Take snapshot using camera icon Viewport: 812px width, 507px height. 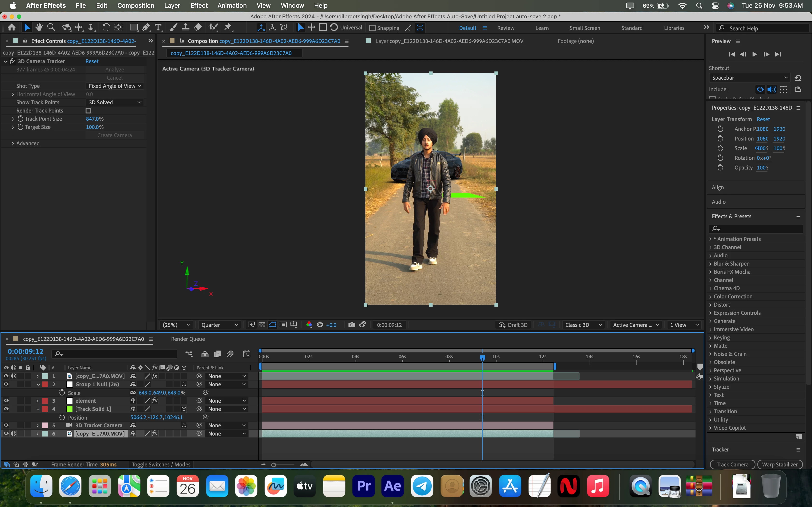coord(351,324)
